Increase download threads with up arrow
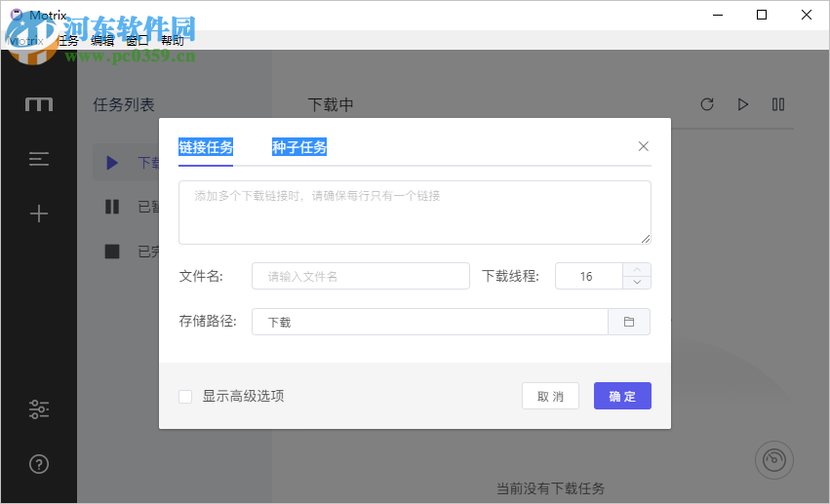Screen dimensions: 830x504 click(637, 270)
